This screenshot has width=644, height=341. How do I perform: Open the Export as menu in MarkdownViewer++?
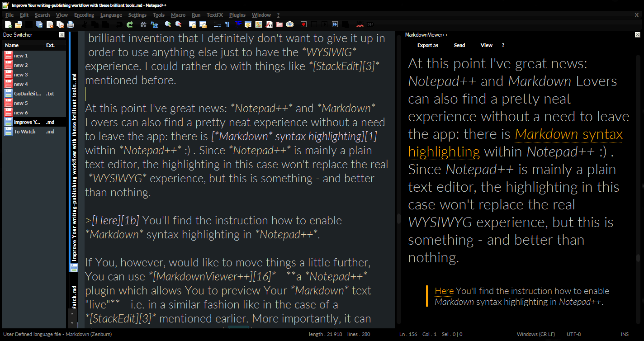[427, 45]
